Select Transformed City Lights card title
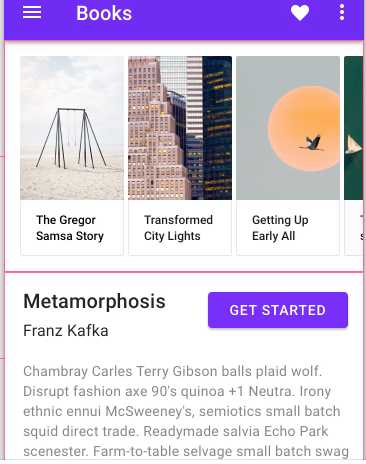Screen dimensions: 366x464 click(x=178, y=228)
